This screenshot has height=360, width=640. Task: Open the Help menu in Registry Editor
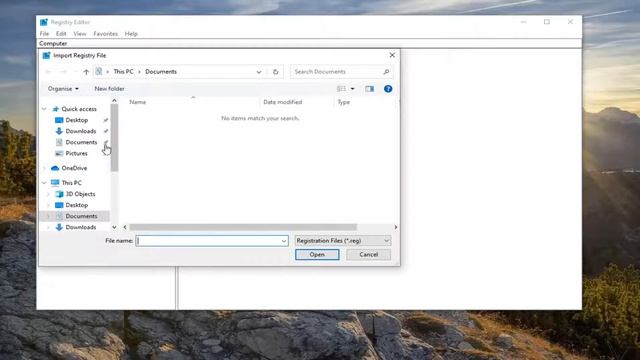tap(131, 34)
